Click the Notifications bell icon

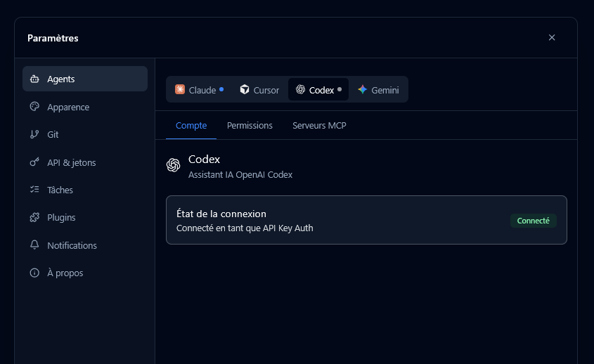34,245
